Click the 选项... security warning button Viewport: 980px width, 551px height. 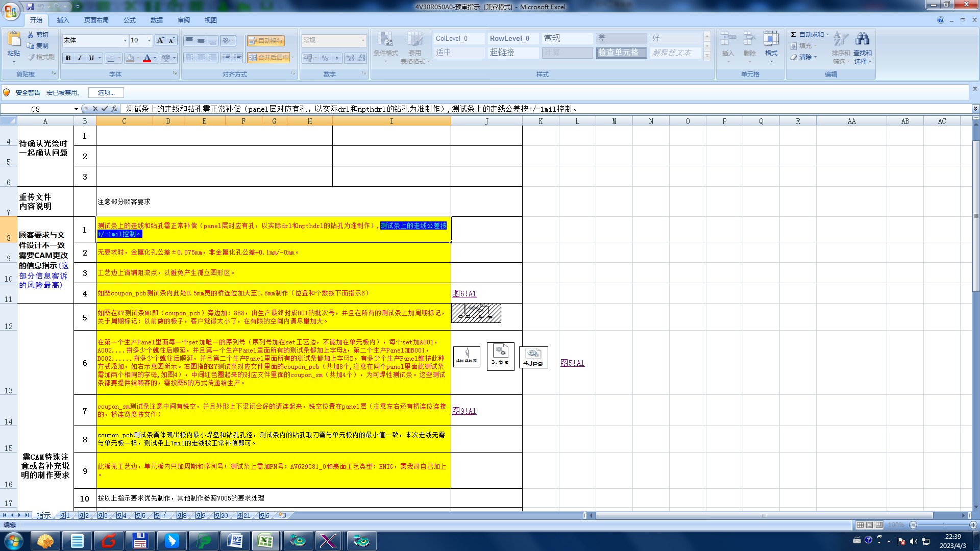pyautogui.click(x=106, y=93)
